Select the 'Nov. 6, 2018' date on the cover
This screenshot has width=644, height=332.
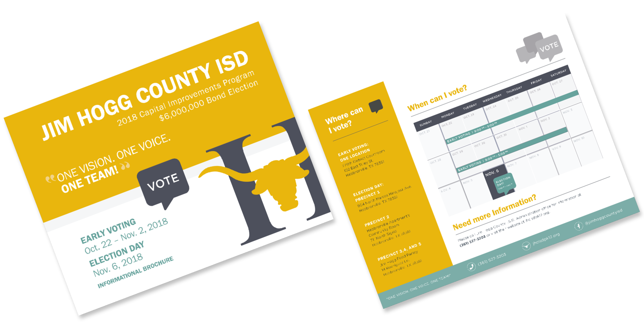(x=118, y=265)
